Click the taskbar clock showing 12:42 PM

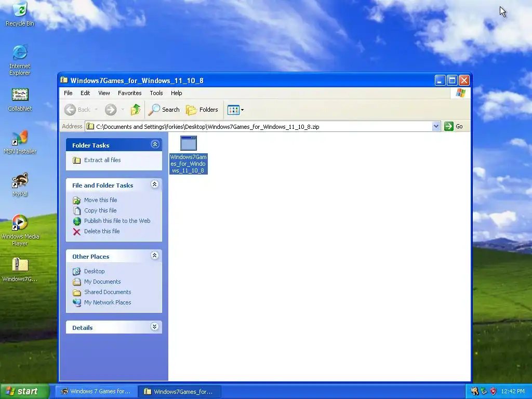click(513, 392)
